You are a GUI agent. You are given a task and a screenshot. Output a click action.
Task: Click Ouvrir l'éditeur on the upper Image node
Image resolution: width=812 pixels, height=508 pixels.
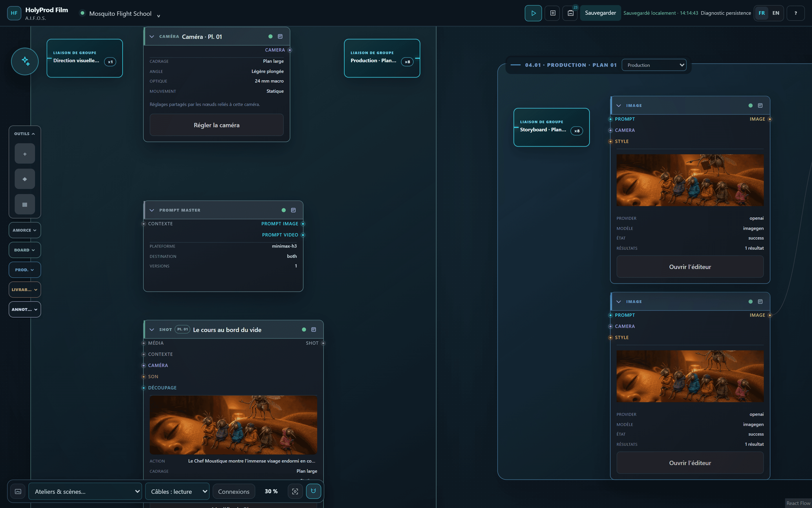[x=690, y=267]
